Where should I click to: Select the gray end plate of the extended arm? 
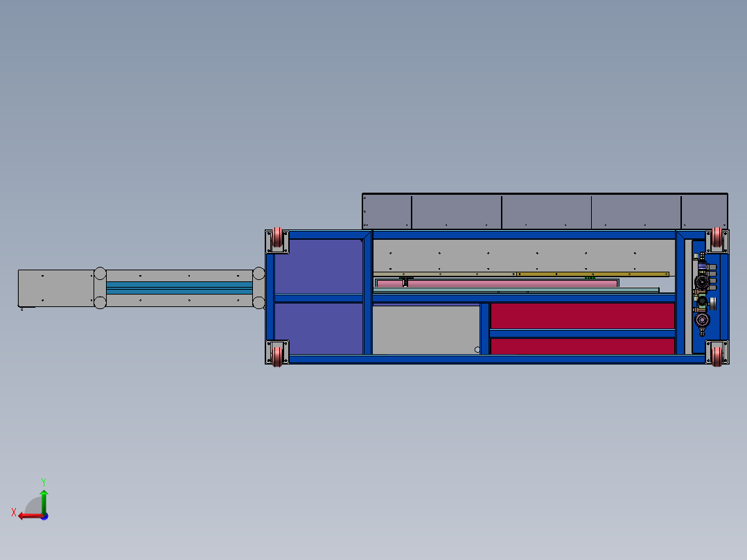click(56, 288)
